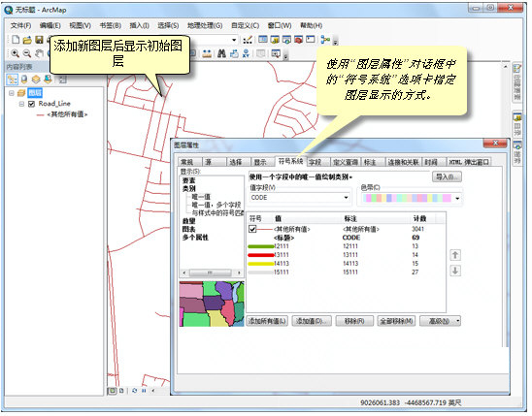This screenshot has height=416, width=532.
Task: Uncheck the <其他所有值> symbol checkbox
Action: tap(252, 229)
